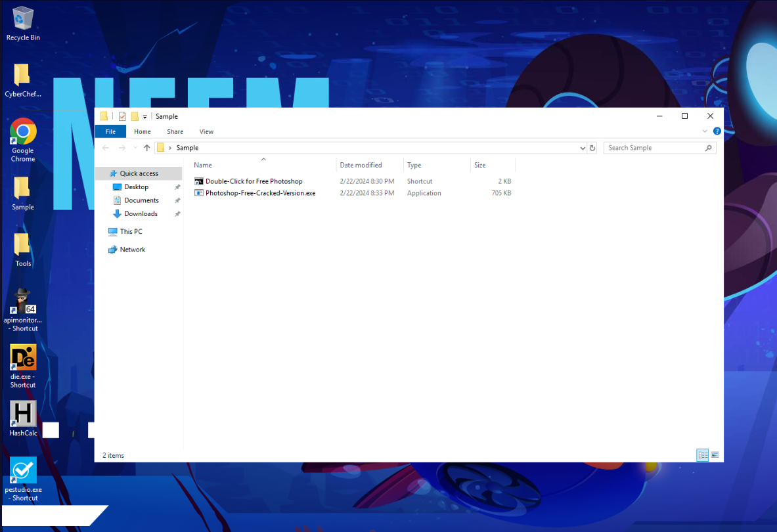Screen dimensions: 777x532
Task: Click the Refresh button
Action: (592, 148)
